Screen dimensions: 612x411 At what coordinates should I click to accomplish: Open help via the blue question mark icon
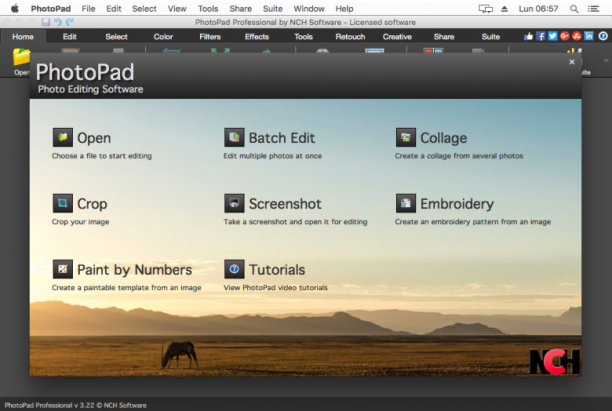[x=603, y=36]
